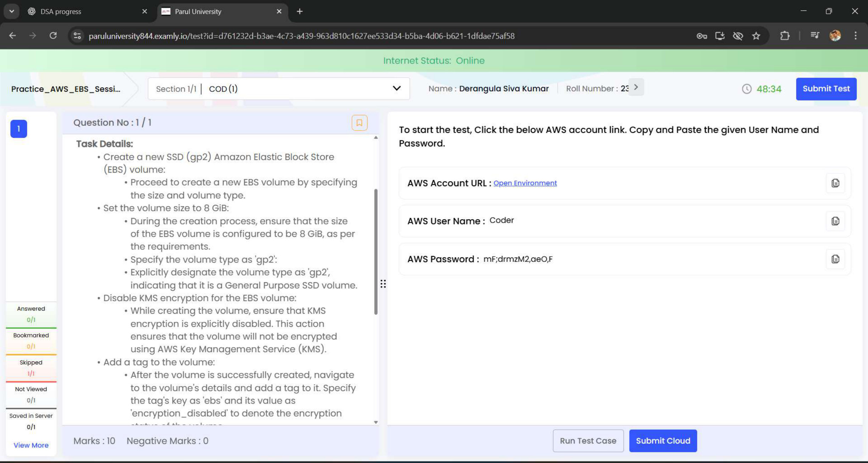Expand the Section COD (1) dropdown

click(x=279, y=89)
